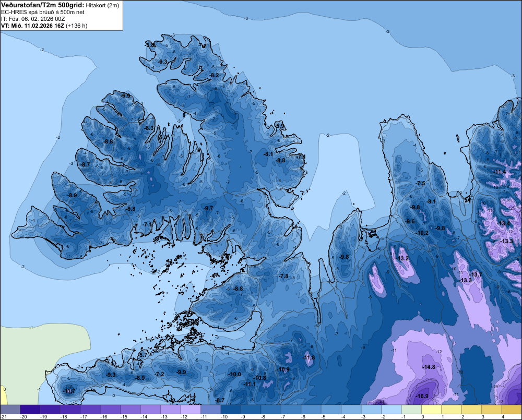Click the -8.9 label near Vestfirðir west coast

point(72,195)
